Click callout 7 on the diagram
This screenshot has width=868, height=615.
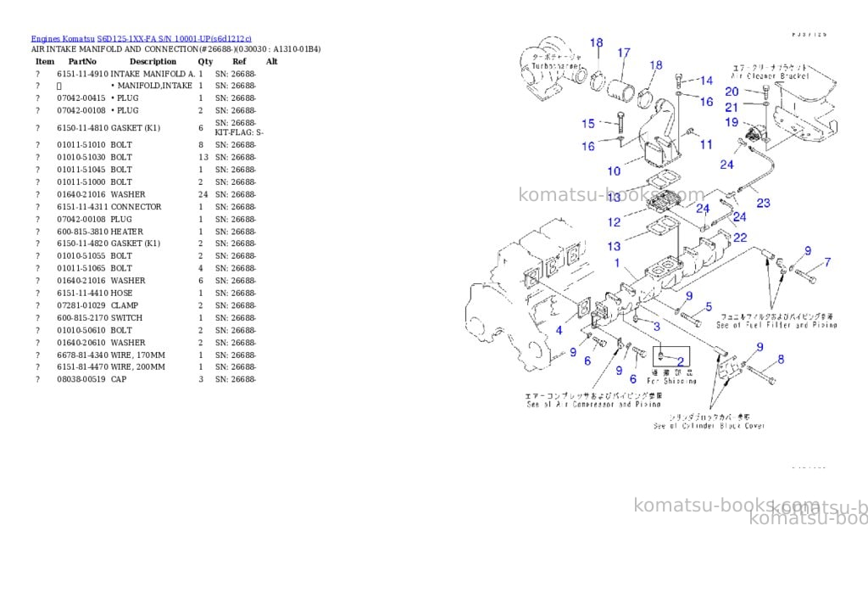pos(827,262)
